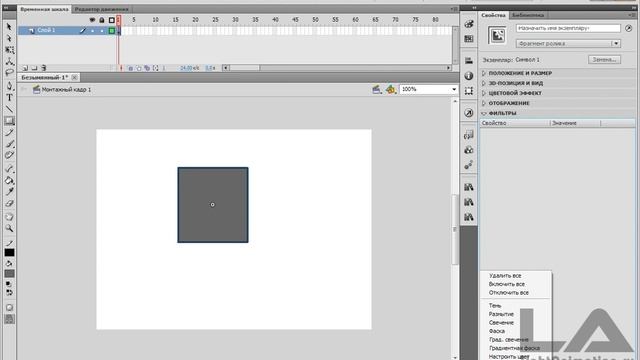Viewport: 640px width, 360px height.
Task: Click the Замена... button
Action: point(604,60)
